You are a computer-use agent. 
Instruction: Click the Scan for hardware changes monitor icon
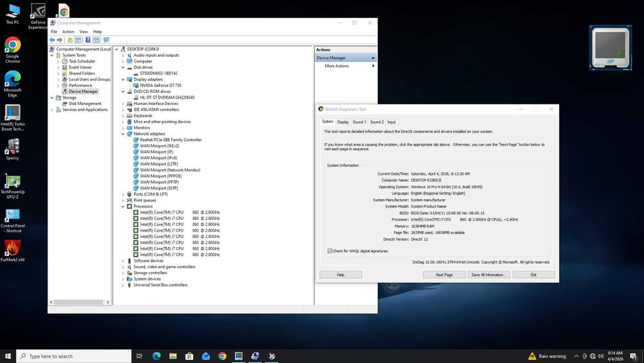pos(106,40)
